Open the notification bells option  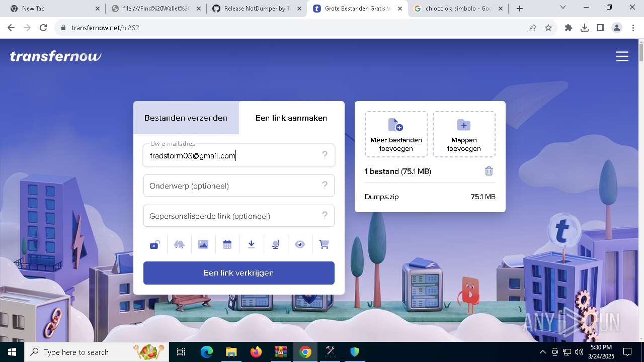179,244
